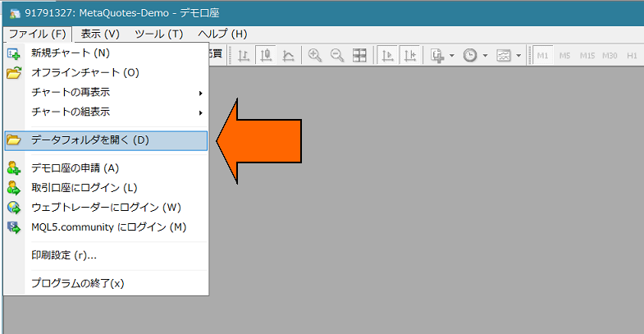644x334 pixels.
Task: Click the periodicity clock icon
Action: [x=470, y=55]
